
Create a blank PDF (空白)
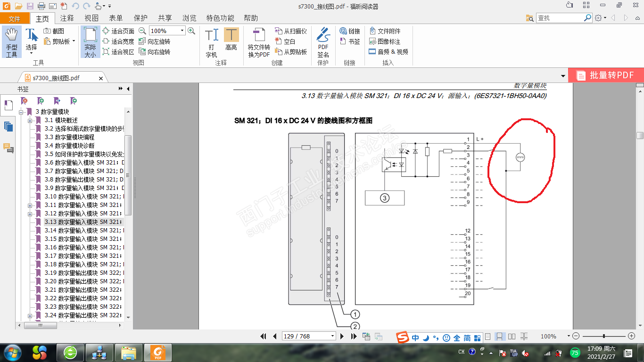[x=285, y=41]
